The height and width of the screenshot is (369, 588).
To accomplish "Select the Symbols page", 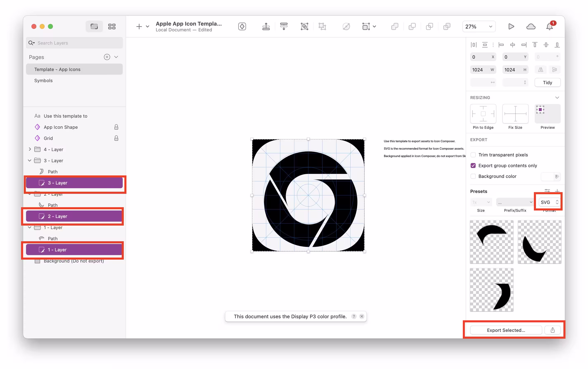I will click(43, 80).
